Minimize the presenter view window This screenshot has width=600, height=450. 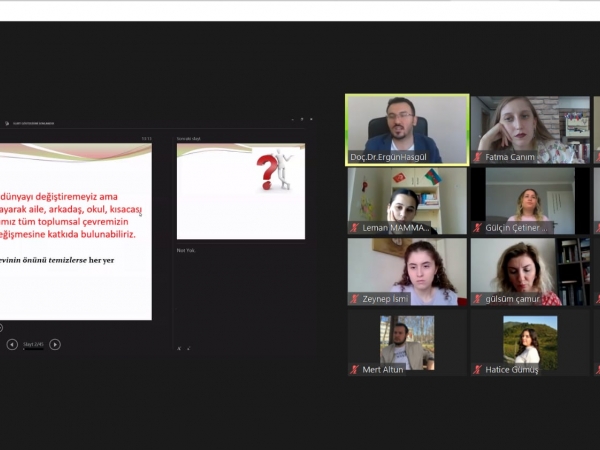tap(293, 119)
